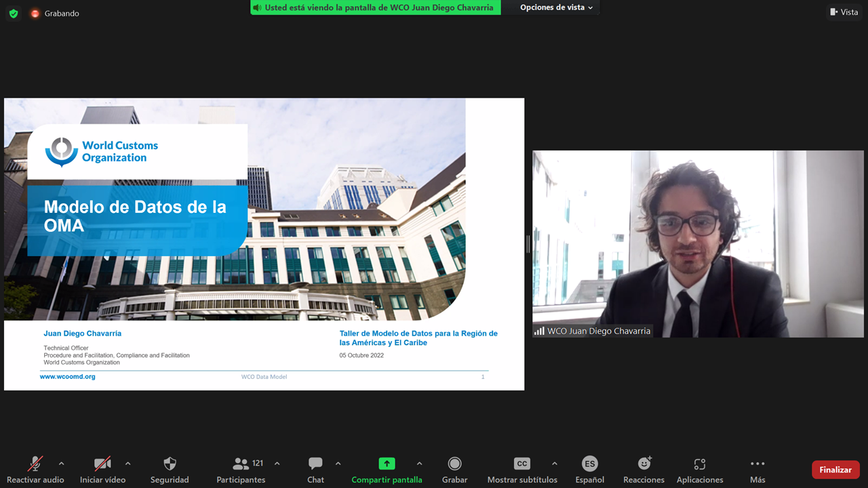Enable captions with Mostrar subtítulos
The height and width of the screenshot is (488, 868).
(x=522, y=470)
